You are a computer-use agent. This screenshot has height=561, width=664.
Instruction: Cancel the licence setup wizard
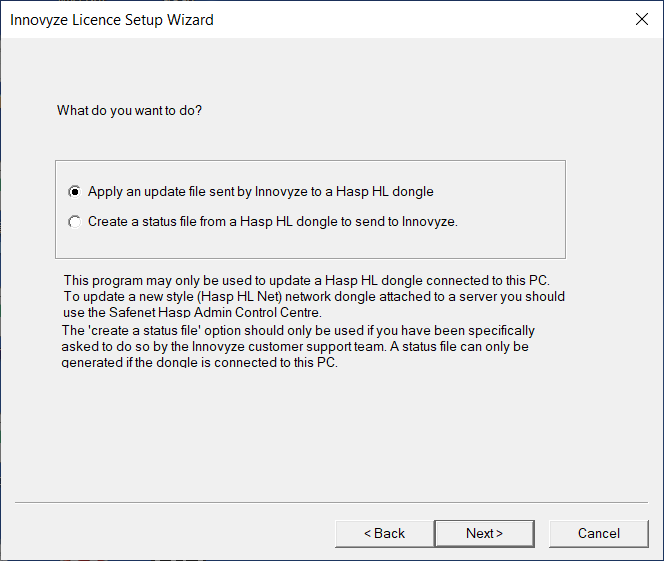tap(599, 533)
